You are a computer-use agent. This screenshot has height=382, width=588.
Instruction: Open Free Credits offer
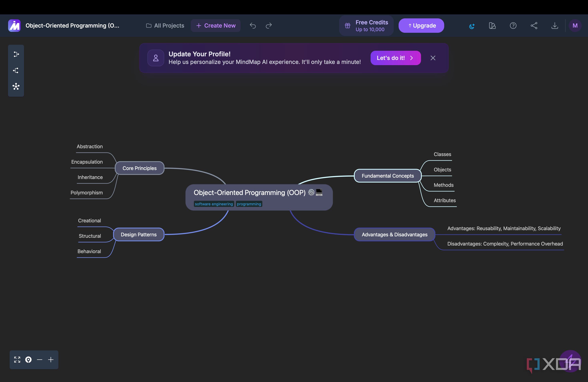click(366, 26)
